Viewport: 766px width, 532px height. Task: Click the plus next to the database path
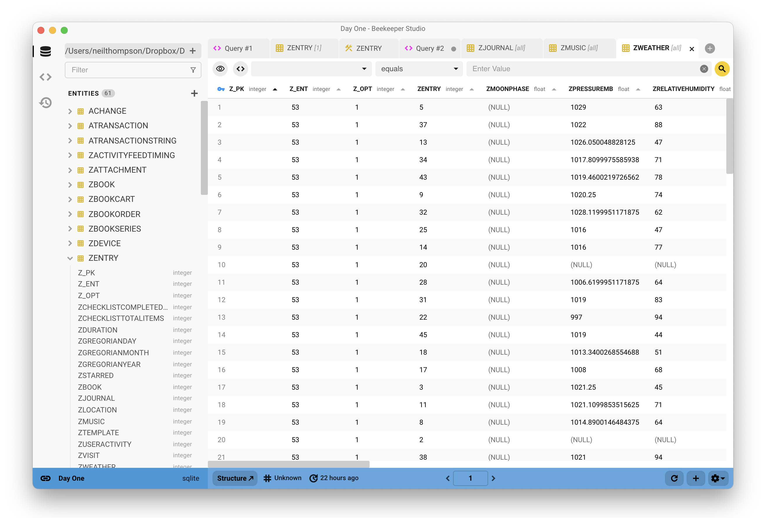192,51
